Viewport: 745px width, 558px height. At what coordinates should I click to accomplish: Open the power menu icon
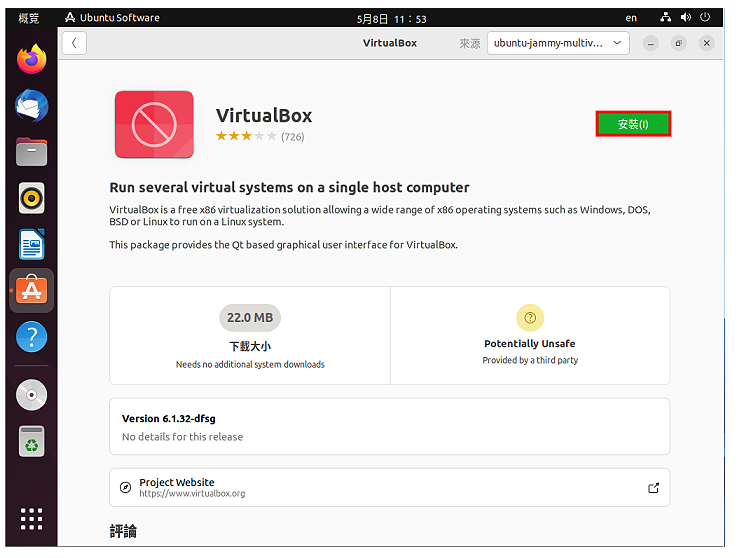click(x=705, y=18)
